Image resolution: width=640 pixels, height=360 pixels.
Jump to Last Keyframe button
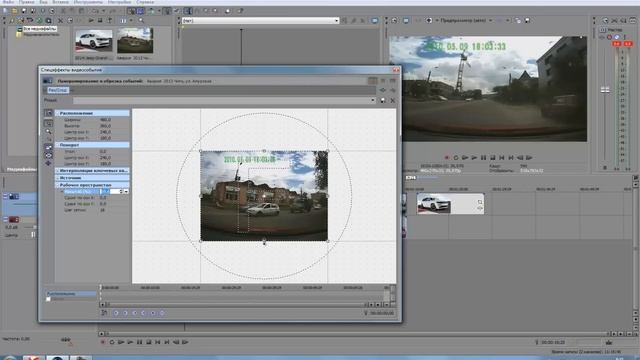(x=143, y=313)
